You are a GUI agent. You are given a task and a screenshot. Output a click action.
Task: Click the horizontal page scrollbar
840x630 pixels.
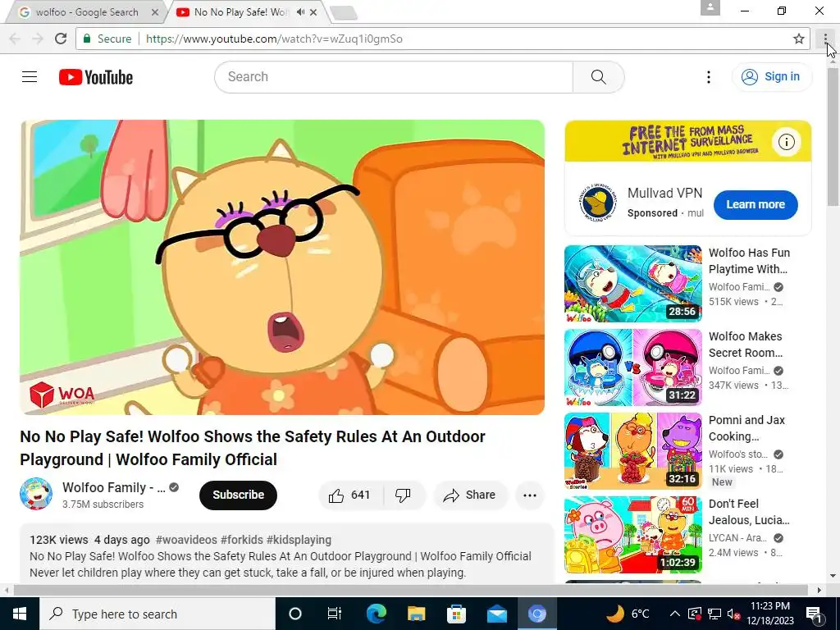[411, 590]
